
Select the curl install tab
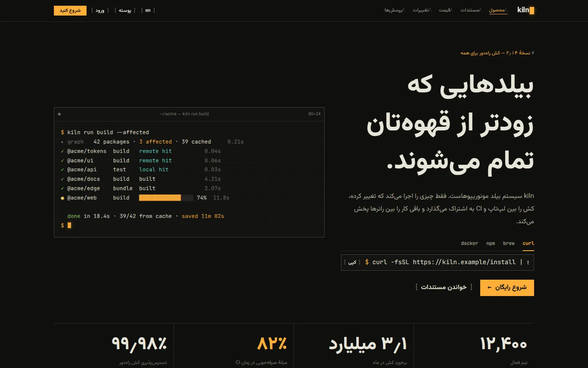tap(528, 243)
